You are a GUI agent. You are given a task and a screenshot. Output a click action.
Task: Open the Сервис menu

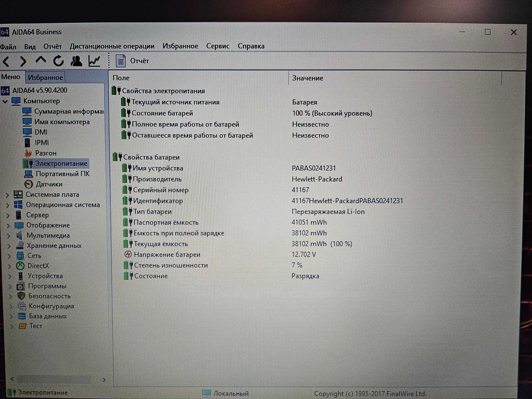click(x=218, y=46)
